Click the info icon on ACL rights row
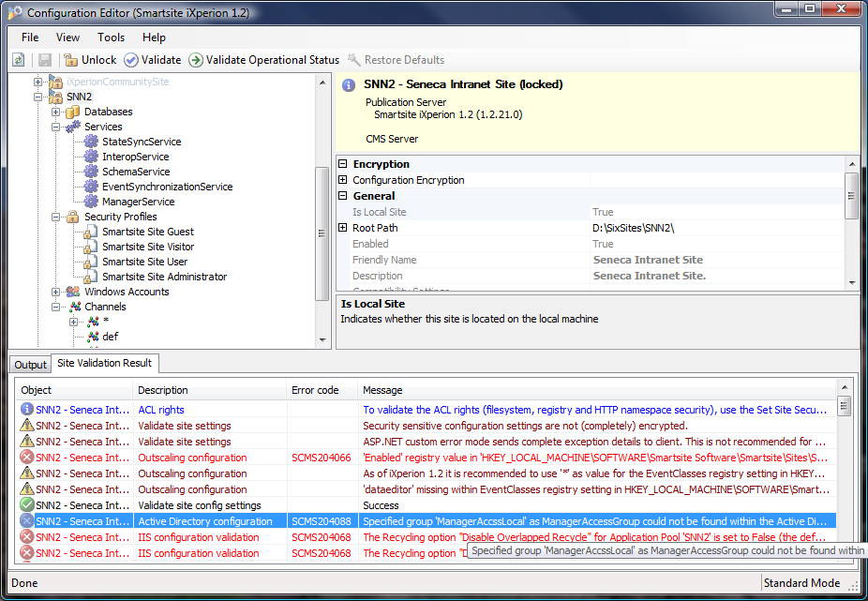The width and height of the screenshot is (868, 601). coord(26,409)
